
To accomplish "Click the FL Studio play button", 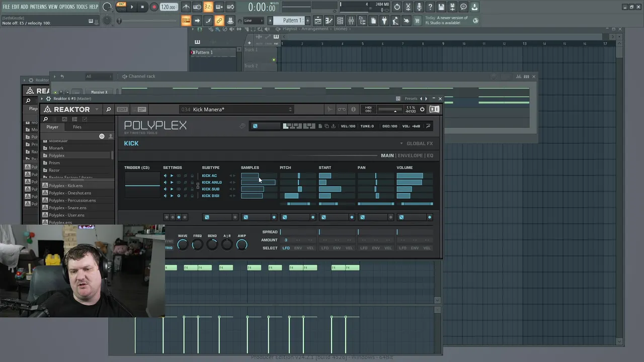I will point(132,7).
